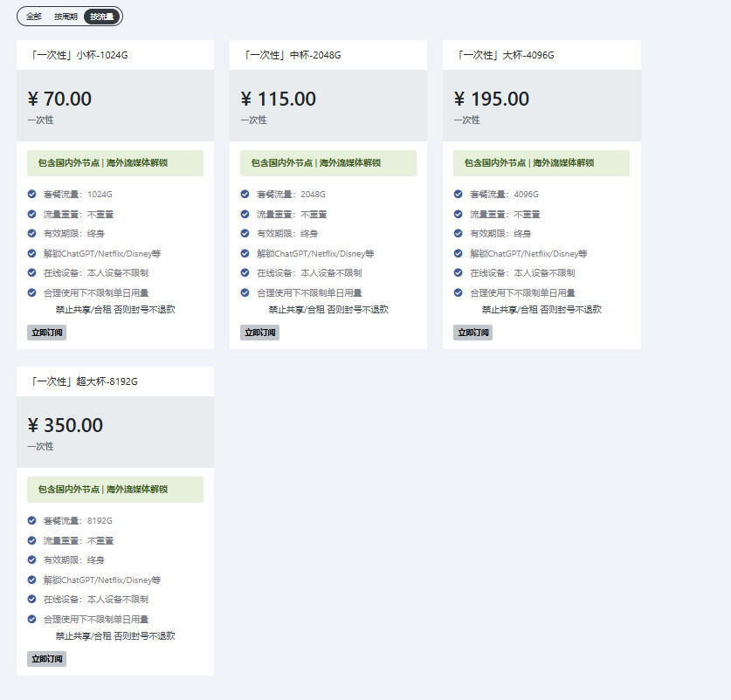The height and width of the screenshot is (700, 731).
Task: Click the ¥ 70.00 price on 小杯 card
Action: pyautogui.click(x=59, y=100)
